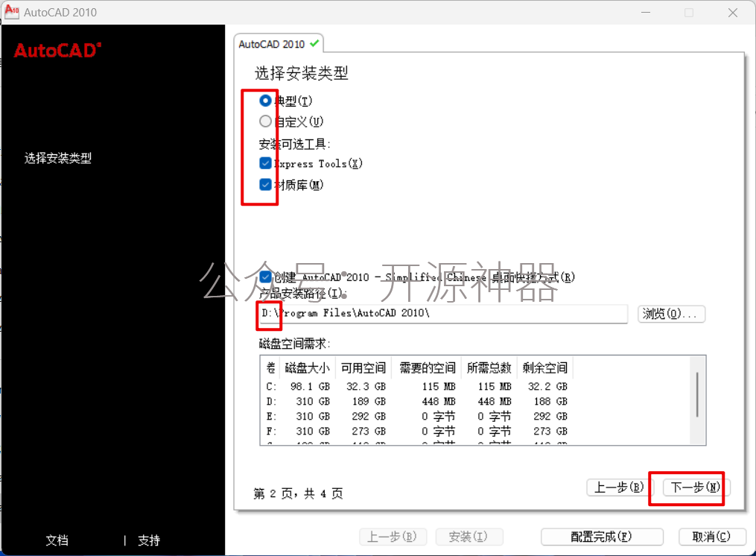This screenshot has height=556, width=756.
Task: Switch to the AutoCAD 2010 tab
Action: pyautogui.click(x=279, y=44)
